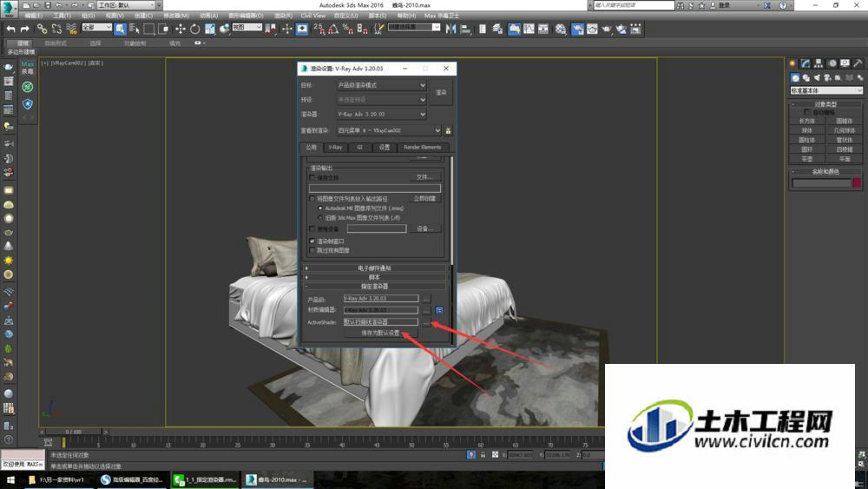The image size is (868, 489).
Task: Activate the Select and Link tool
Action: tap(42, 29)
